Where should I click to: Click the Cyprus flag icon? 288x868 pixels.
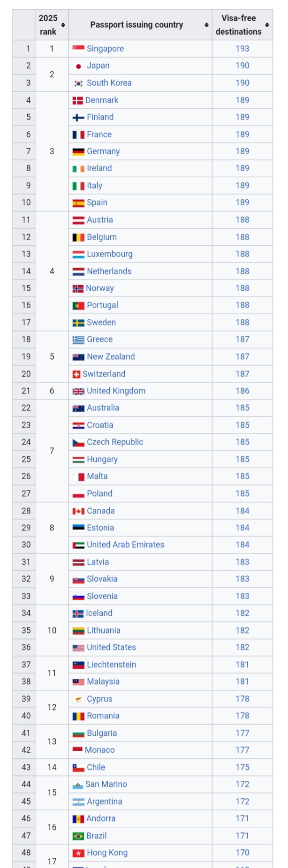point(78,699)
